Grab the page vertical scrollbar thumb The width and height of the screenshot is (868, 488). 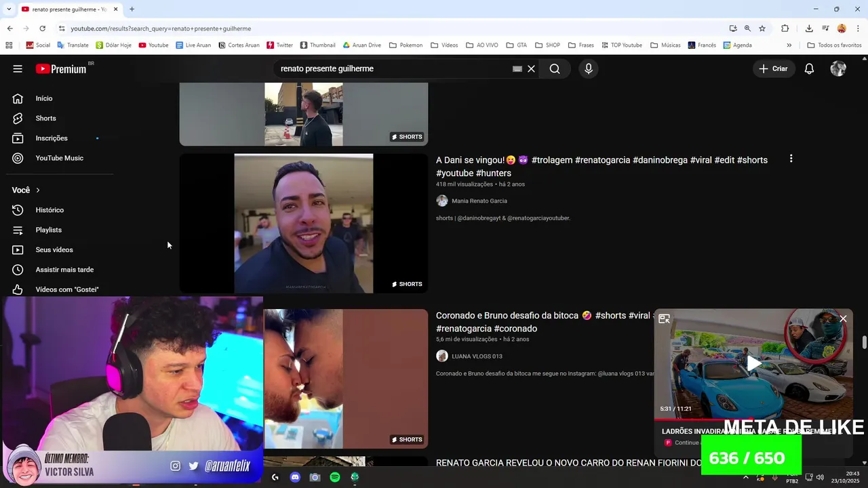pos(864,342)
